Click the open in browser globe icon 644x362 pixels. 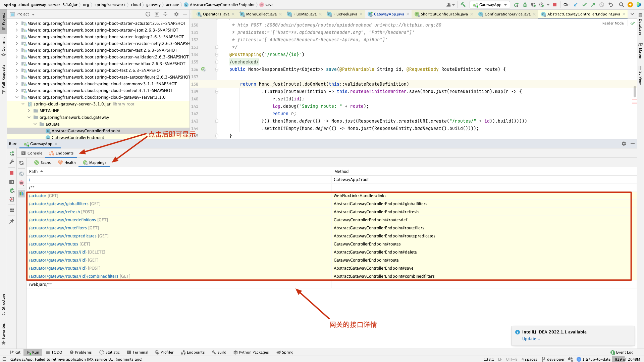point(21,174)
